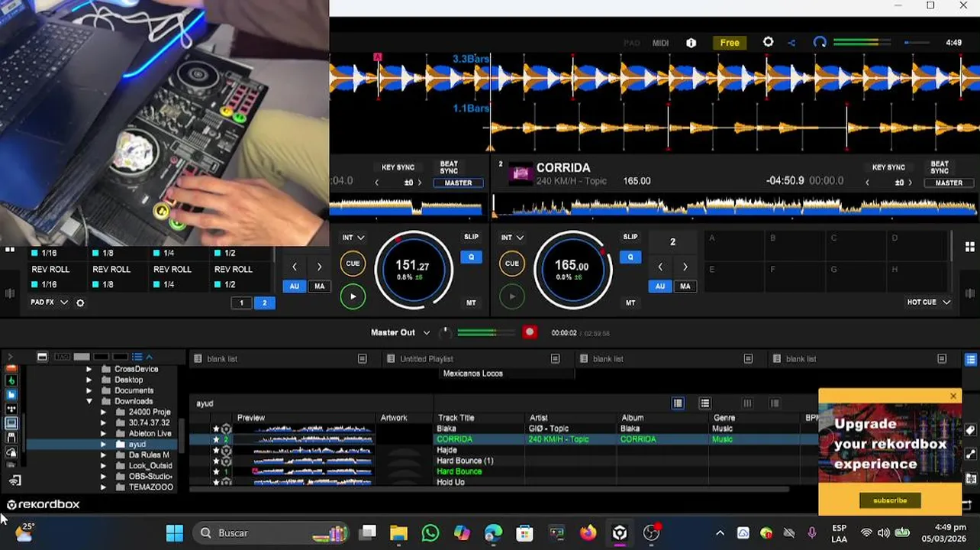This screenshot has height=550, width=980.
Task: Open the settings gear in top bar
Action: click(768, 43)
